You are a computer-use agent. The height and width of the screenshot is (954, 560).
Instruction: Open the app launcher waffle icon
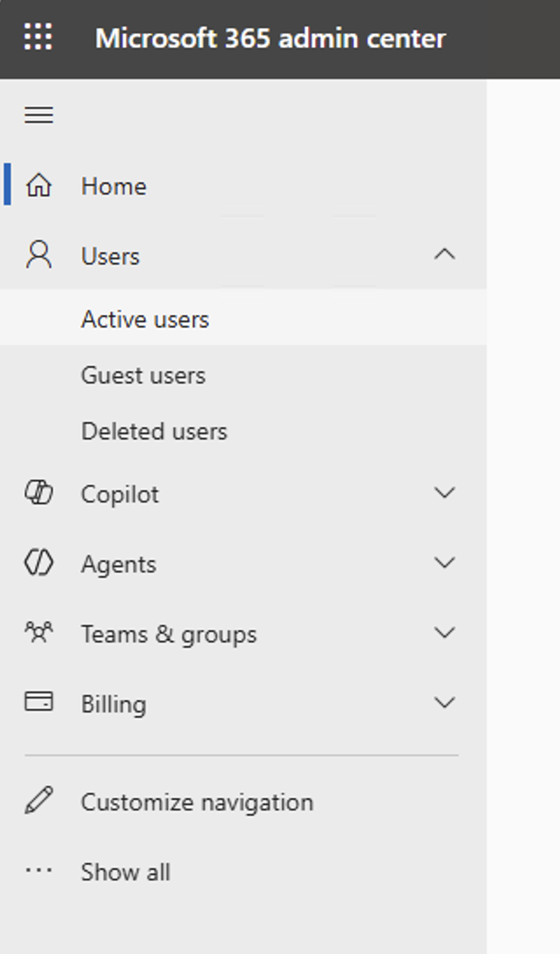(38, 37)
